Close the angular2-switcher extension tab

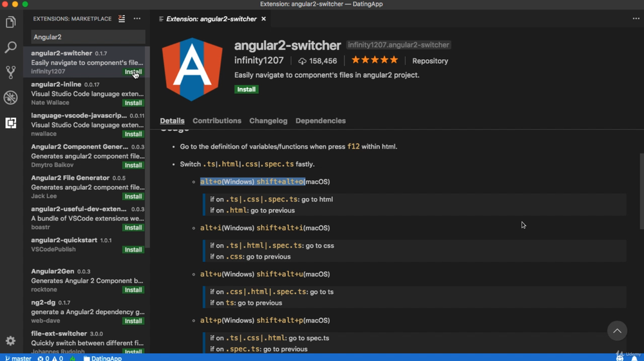pyautogui.click(x=263, y=19)
